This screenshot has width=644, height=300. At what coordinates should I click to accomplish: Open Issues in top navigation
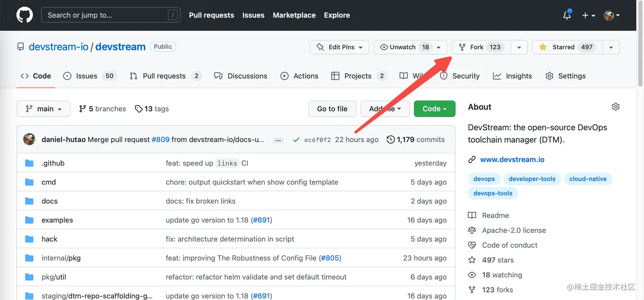point(253,15)
